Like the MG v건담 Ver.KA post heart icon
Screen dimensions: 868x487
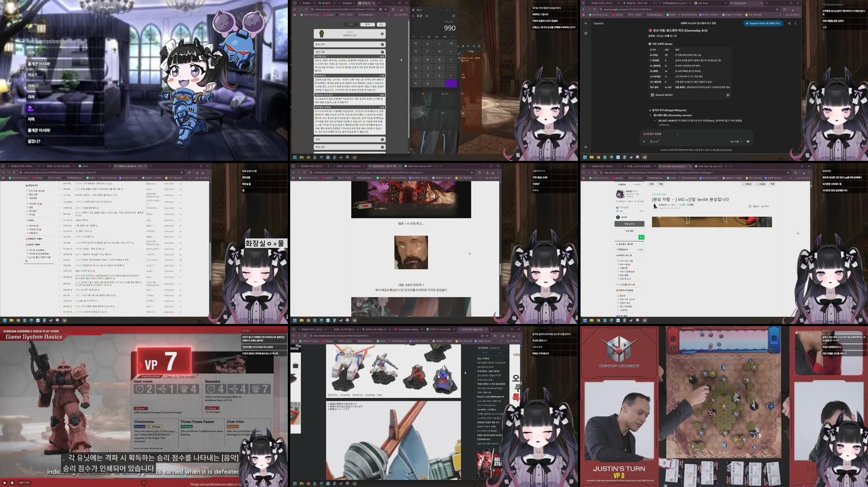click(x=750, y=206)
